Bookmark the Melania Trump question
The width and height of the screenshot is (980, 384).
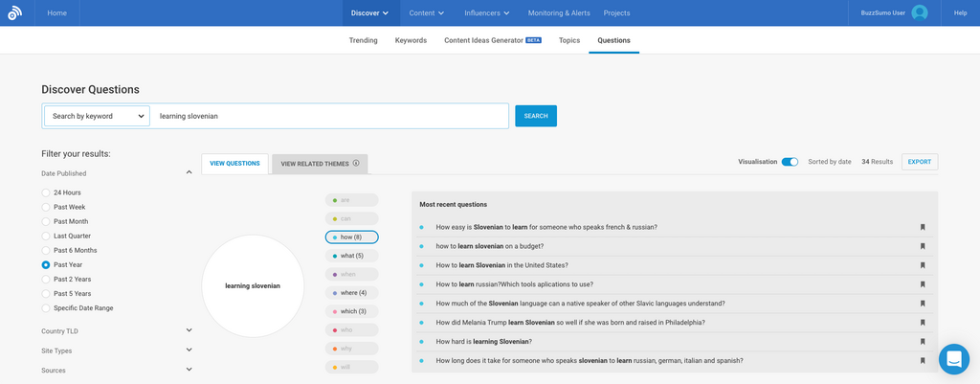(923, 323)
